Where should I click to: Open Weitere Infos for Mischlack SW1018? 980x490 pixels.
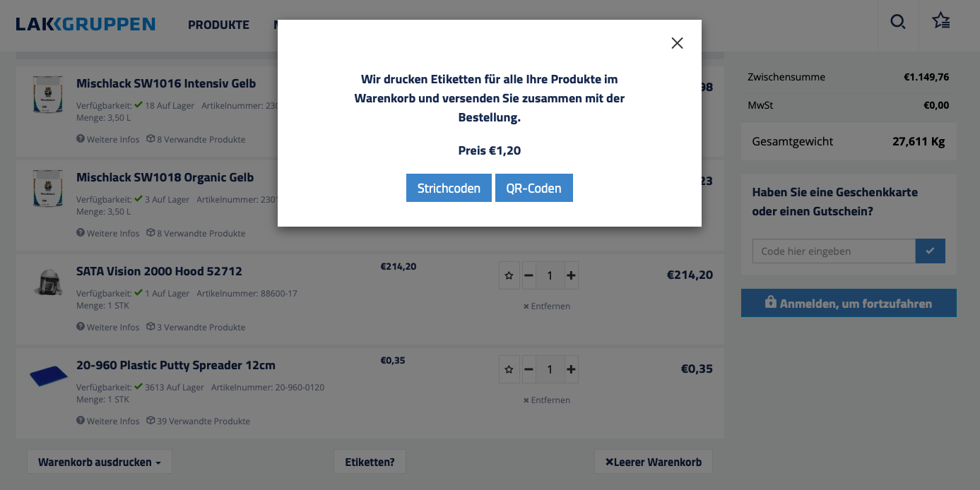pyautogui.click(x=108, y=234)
